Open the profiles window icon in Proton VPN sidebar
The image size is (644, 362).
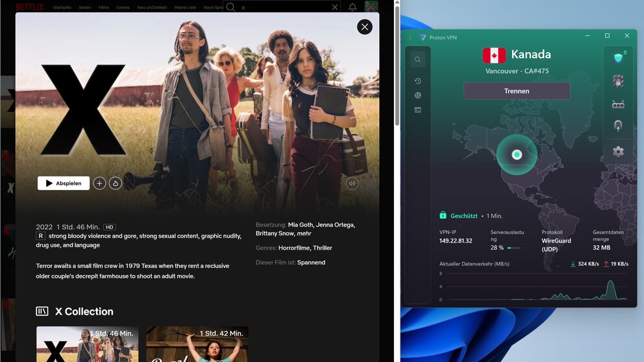tap(417, 110)
